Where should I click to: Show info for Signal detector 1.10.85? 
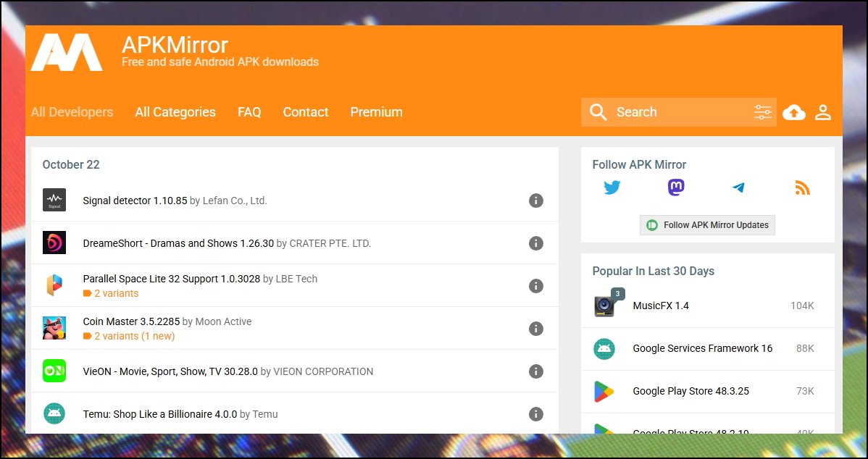tap(536, 201)
